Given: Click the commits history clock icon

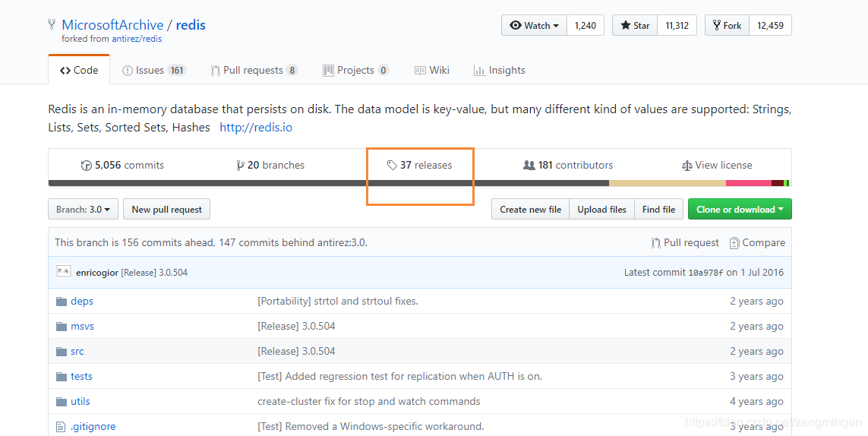Looking at the screenshot, I should 87,166.
